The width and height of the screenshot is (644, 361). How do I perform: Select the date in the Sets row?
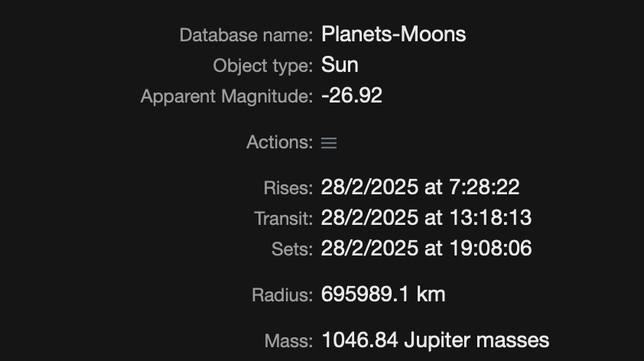369,249
